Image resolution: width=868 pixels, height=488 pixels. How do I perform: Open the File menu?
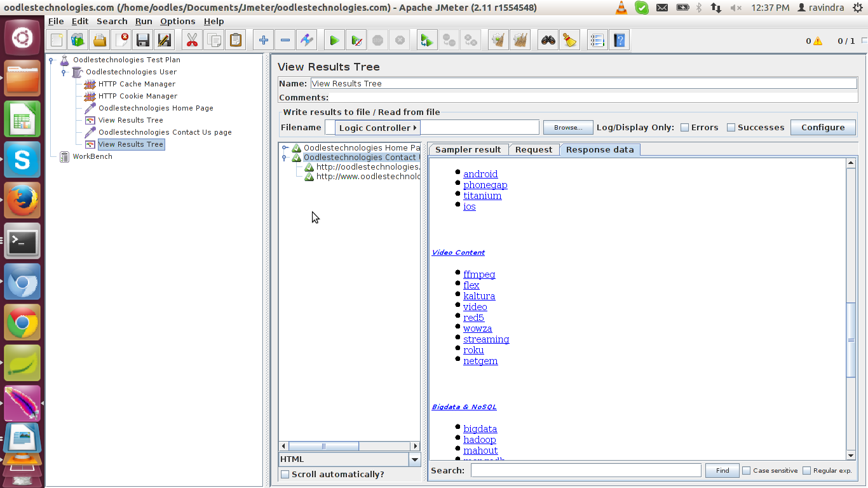tap(56, 21)
